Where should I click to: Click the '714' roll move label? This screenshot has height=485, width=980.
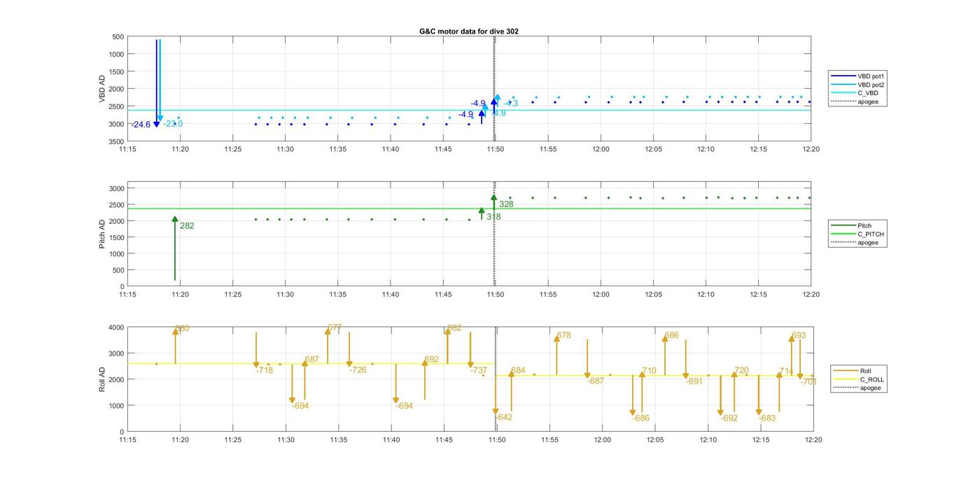coord(787,372)
